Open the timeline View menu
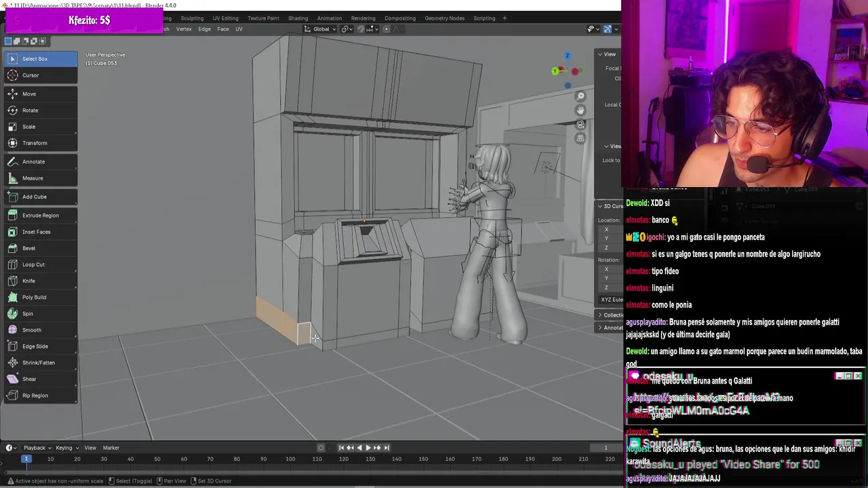This screenshot has width=868, height=488. pos(90,447)
